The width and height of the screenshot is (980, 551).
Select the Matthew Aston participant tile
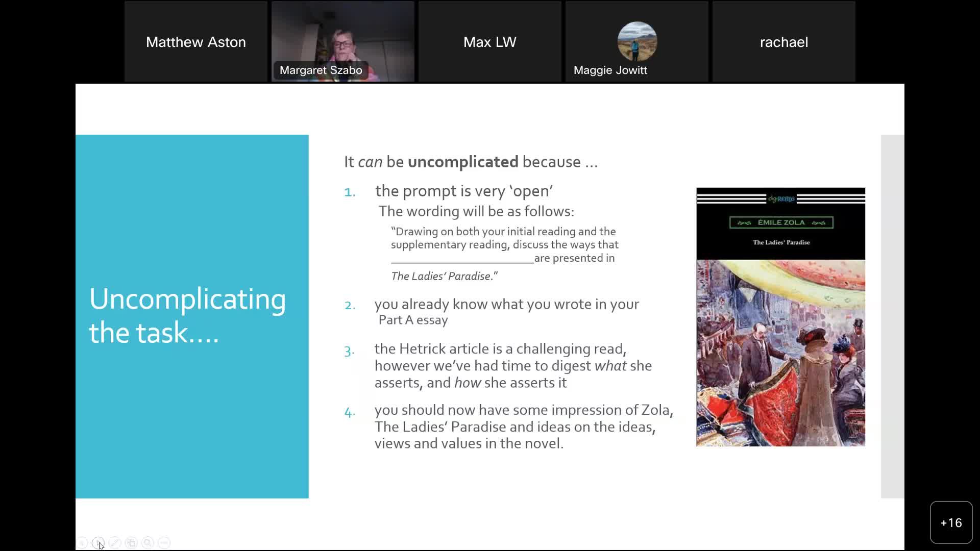(195, 41)
